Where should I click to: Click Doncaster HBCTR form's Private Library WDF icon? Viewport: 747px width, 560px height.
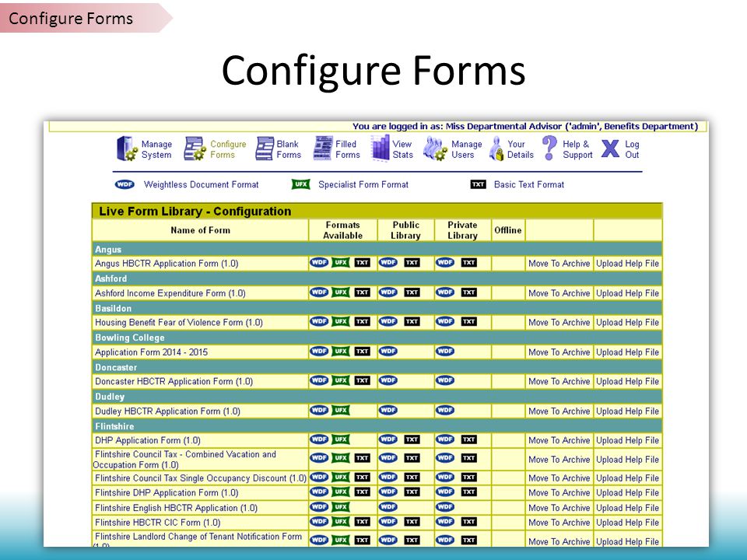click(x=445, y=380)
